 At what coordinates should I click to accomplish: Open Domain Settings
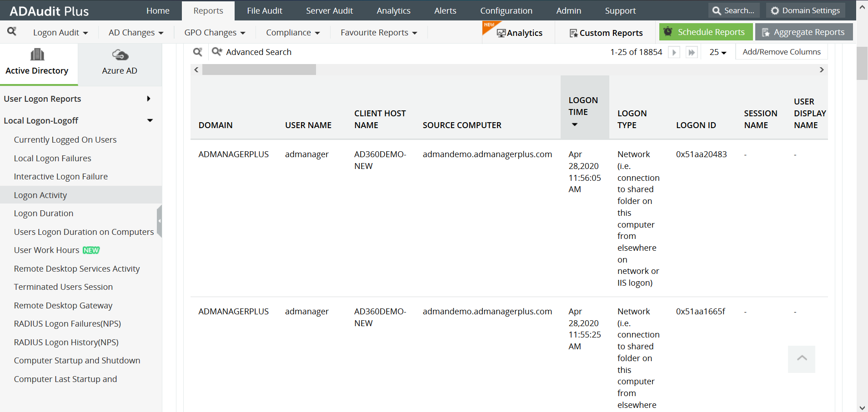point(804,10)
